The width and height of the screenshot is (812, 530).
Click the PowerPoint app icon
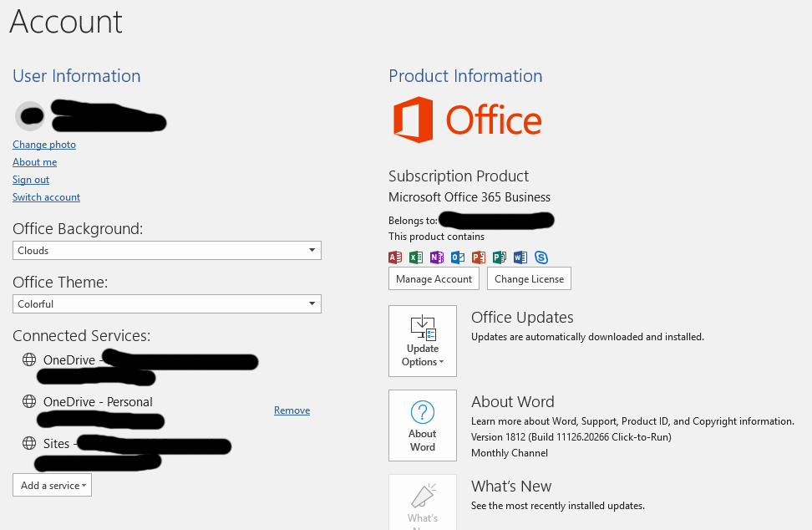pyautogui.click(x=479, y=257)
